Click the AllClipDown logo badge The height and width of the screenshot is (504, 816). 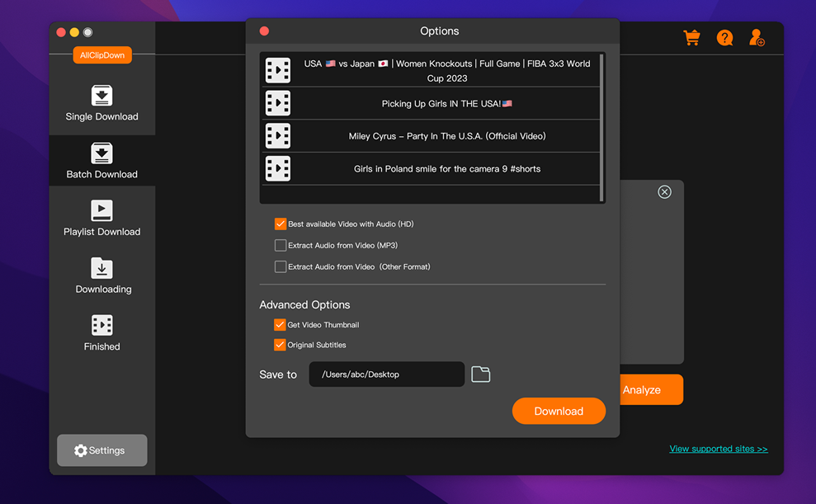pos(102,54)
